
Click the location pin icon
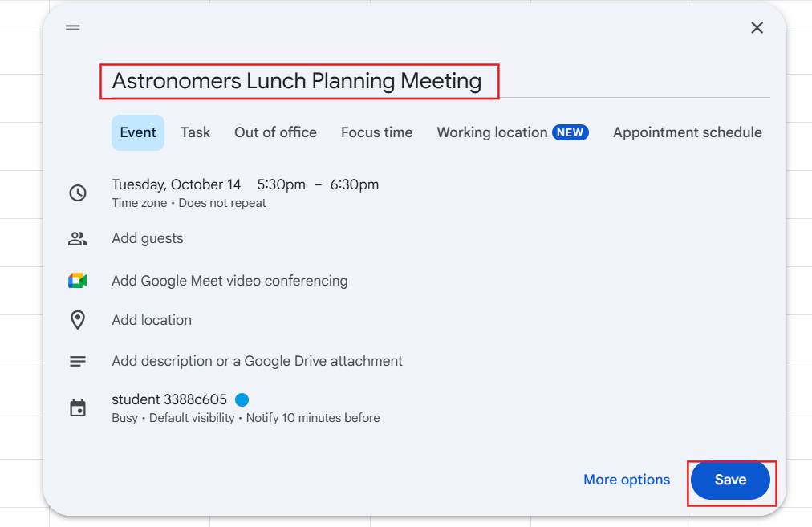(x=78, y=320)
